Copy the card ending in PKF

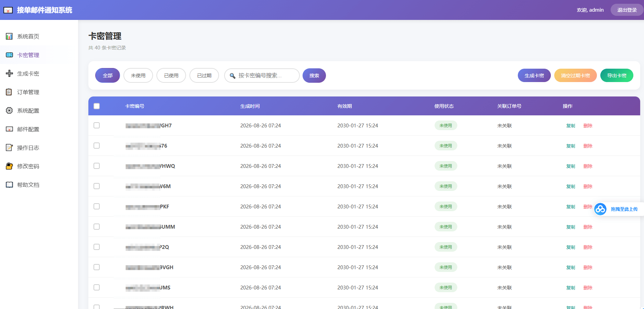pos(571,207)
